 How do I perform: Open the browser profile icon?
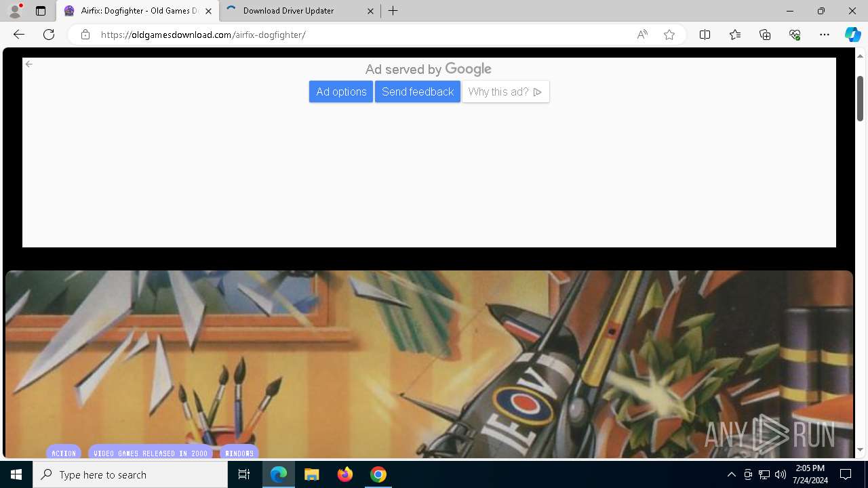point(14,11)
